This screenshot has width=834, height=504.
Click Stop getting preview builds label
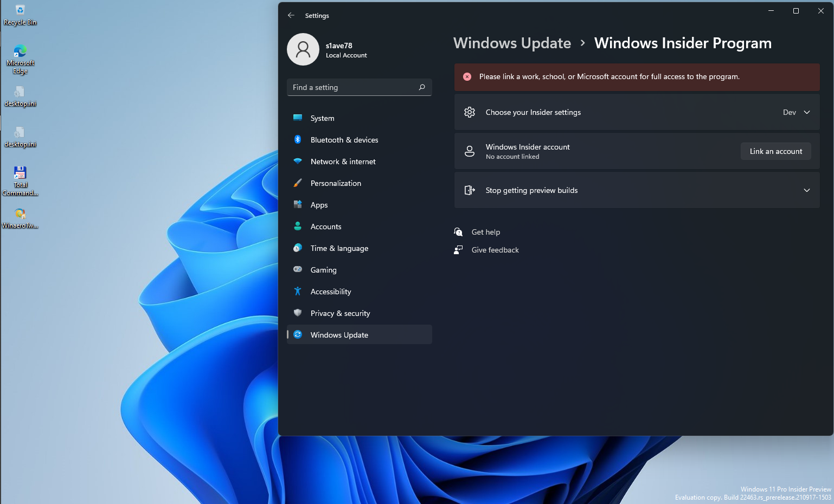coord(531,190)
